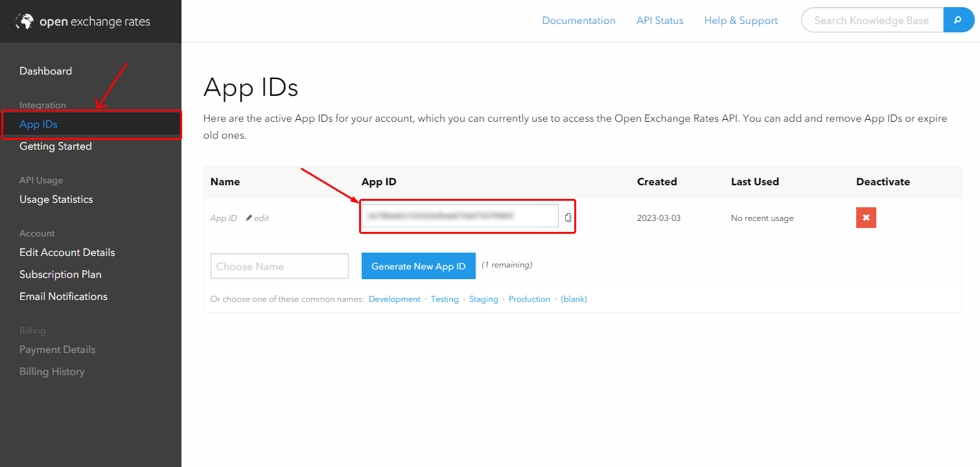980x467 pixels.
Task: Choose the Development common name
Action: coord(395,299)
